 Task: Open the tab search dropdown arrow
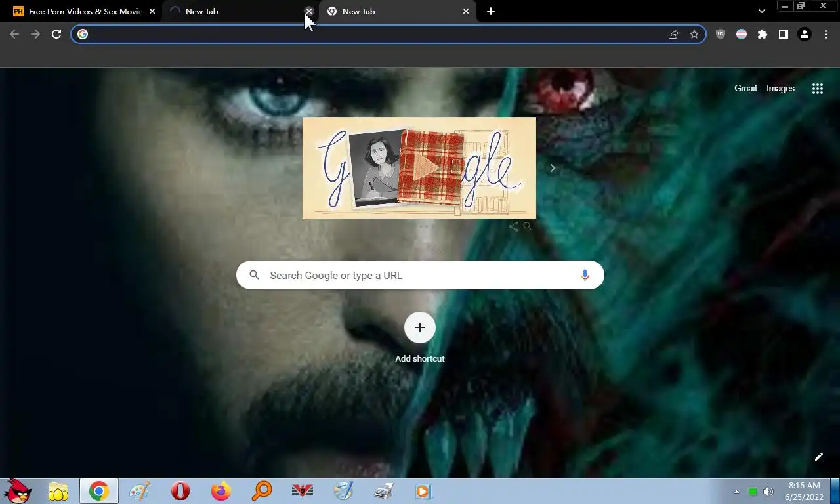[x=761, y=11]
